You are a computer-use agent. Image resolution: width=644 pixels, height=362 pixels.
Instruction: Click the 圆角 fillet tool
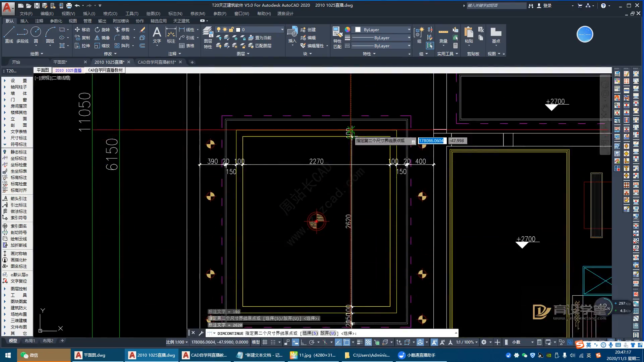(122, 38)
